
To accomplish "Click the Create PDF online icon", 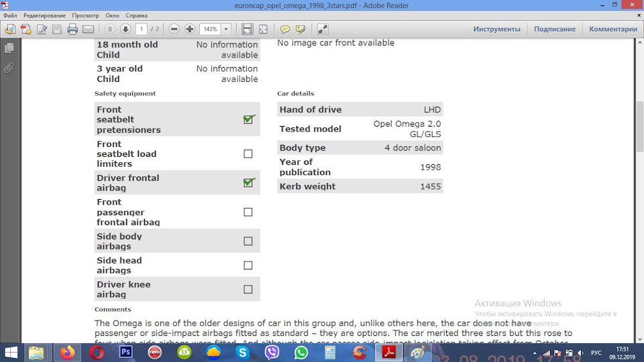I will 26,29.
